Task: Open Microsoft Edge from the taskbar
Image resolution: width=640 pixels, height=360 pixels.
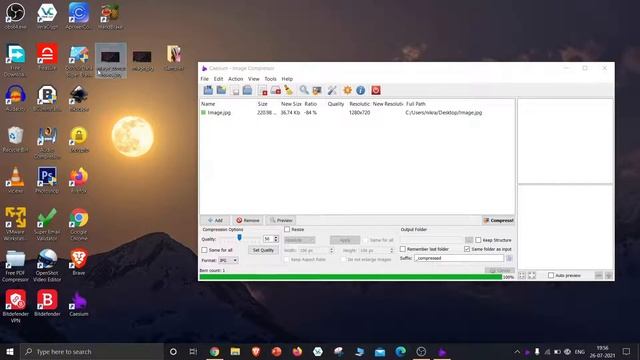Action: 400,351
